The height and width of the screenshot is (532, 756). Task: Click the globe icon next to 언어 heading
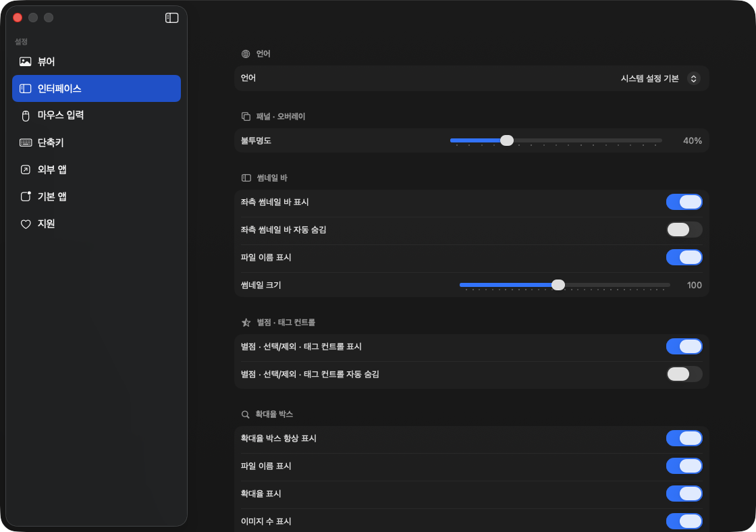pyautogui.click(x=246, y=54)
